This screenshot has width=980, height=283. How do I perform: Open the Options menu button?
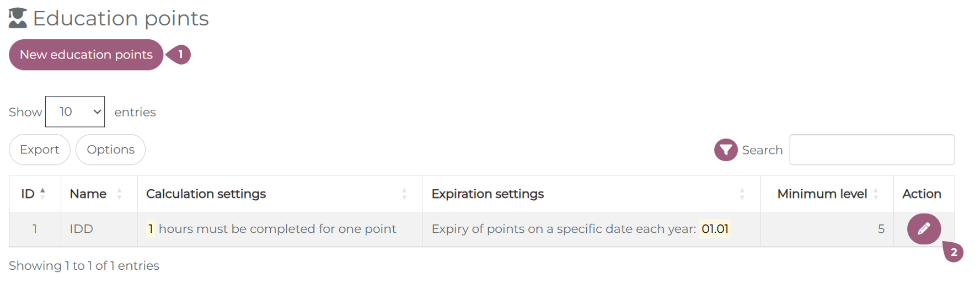(x=110, y=149)
